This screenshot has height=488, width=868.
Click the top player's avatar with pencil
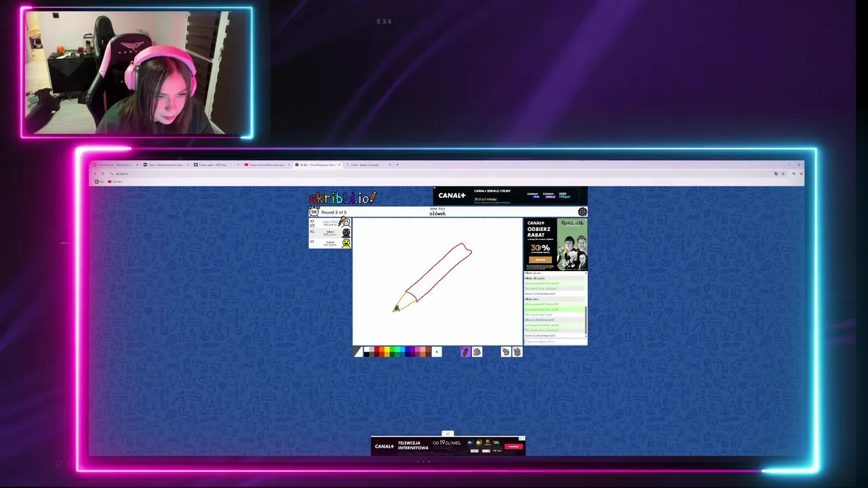345,222
